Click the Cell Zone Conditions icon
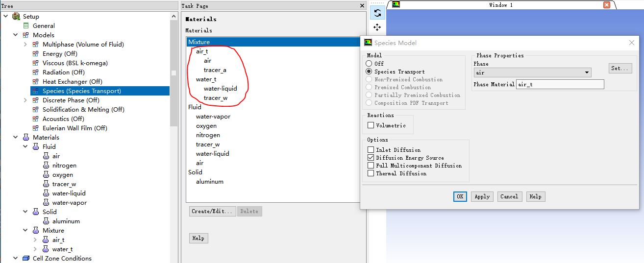 25,258
